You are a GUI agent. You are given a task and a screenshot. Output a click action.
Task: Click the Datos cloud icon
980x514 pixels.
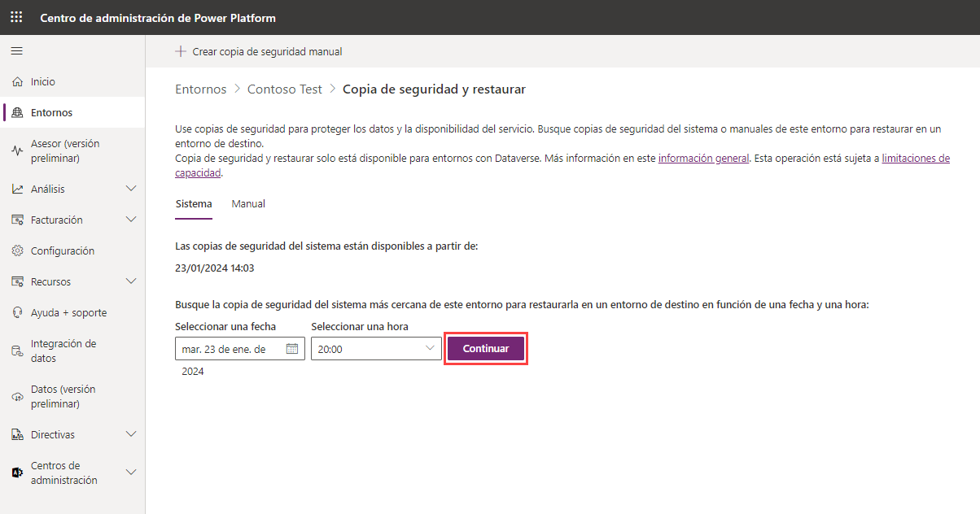18,397
